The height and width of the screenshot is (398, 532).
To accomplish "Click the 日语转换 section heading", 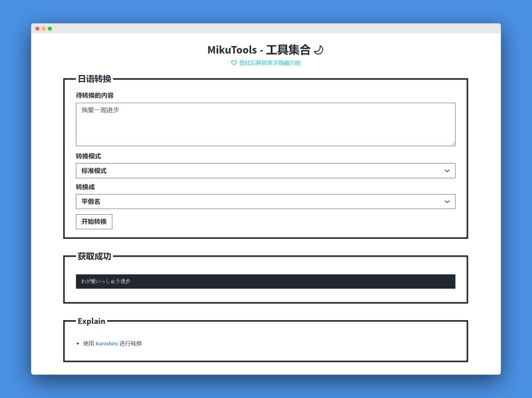I will pos(94,79).
